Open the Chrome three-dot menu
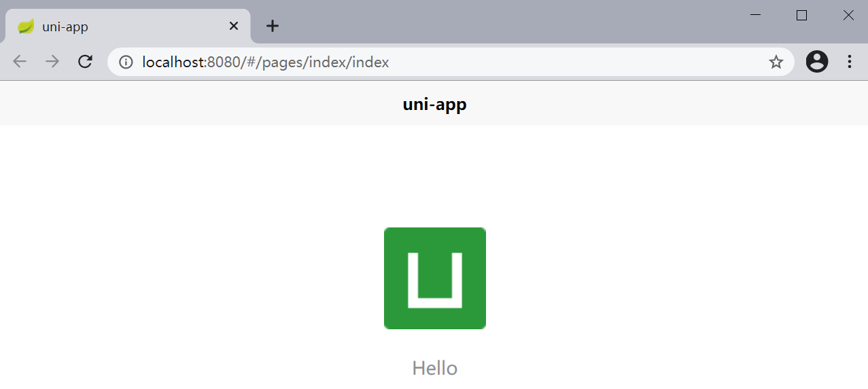 [850, 62]
